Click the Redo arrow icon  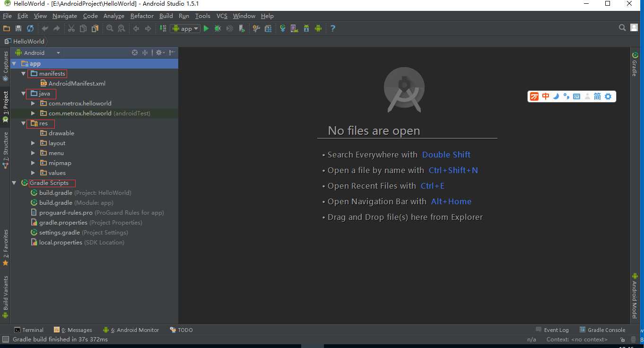click(57, 28)
